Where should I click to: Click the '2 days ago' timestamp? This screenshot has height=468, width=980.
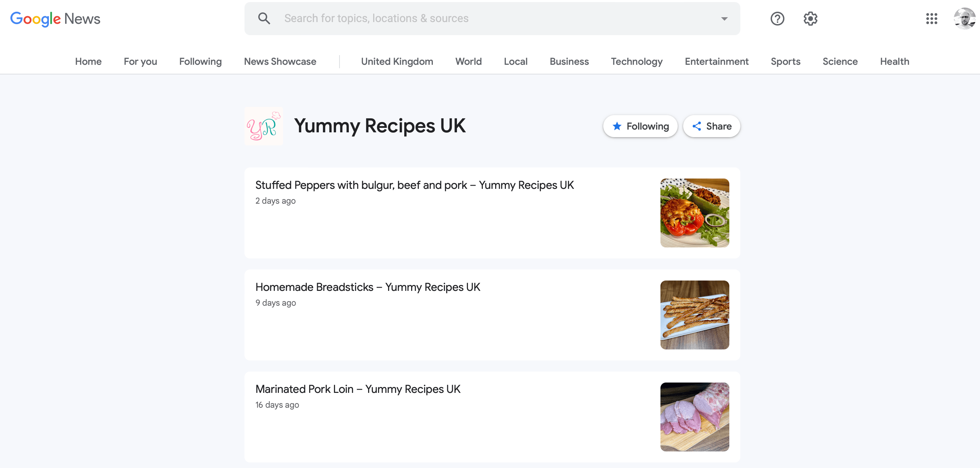pyautogui.click(x=275, y=201)
